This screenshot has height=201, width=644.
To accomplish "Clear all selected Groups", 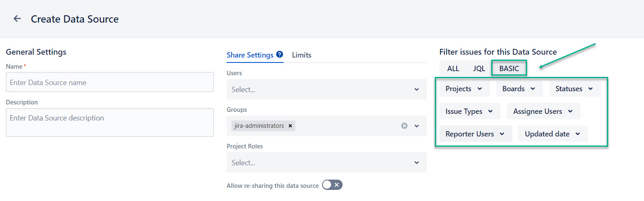I will coord(404,126).
